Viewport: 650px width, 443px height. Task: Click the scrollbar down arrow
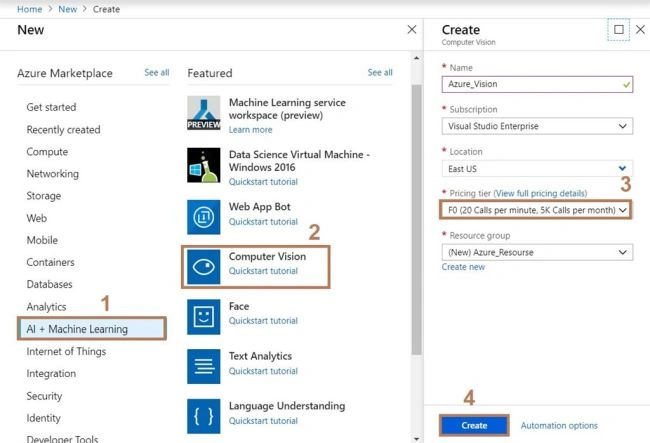(x=416, y=438)
